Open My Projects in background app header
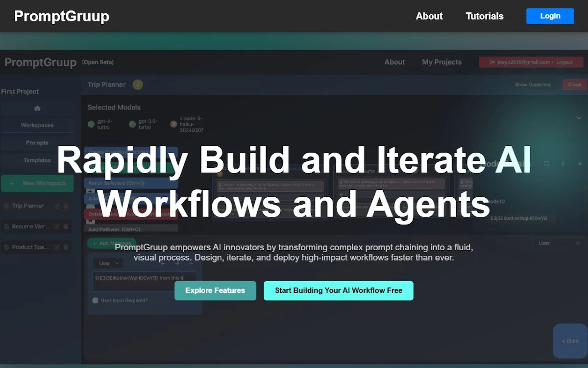 pyautogui.click(x=442, y=62)
